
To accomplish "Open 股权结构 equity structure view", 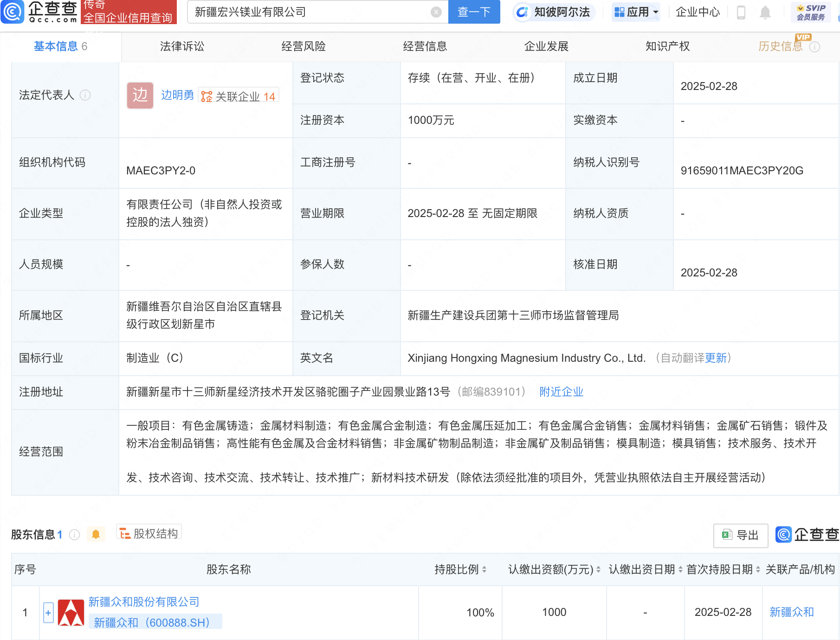I will tap(149, 533).
